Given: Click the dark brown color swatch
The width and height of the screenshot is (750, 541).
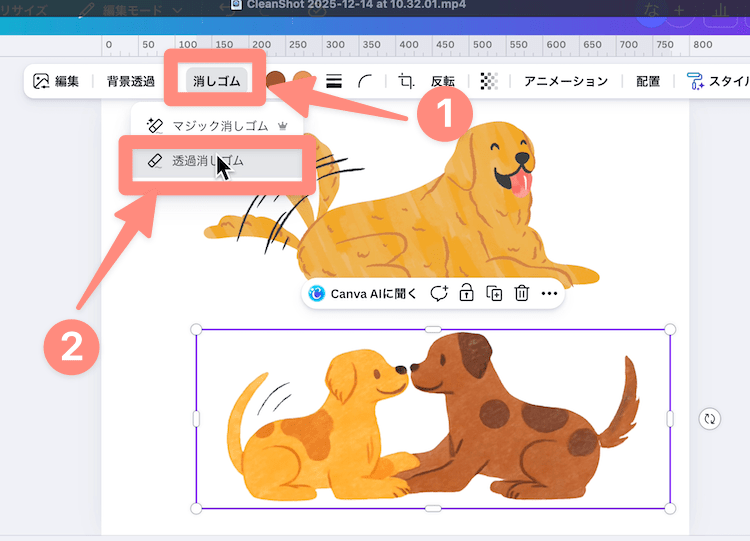Looking at the screenshot, I should [275, 79].
